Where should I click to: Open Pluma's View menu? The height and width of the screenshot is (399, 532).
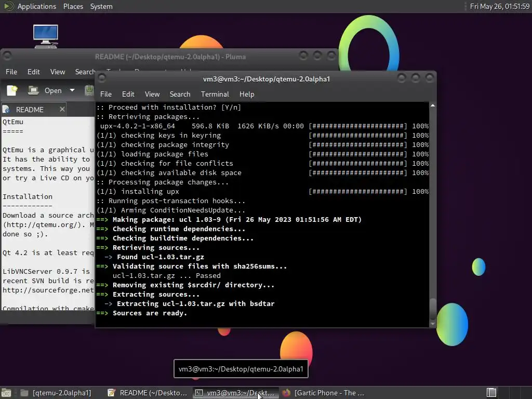point(58,72)
